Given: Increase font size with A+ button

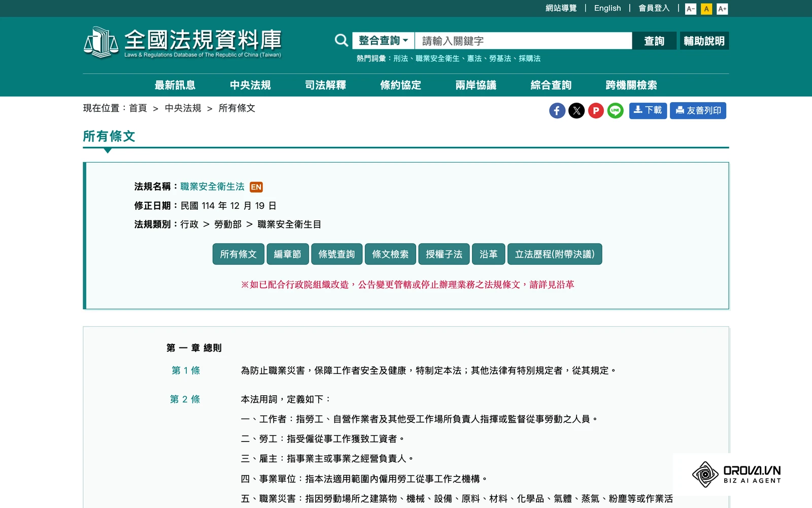Looking at the screenshot, I should click(x=722, y=9).
